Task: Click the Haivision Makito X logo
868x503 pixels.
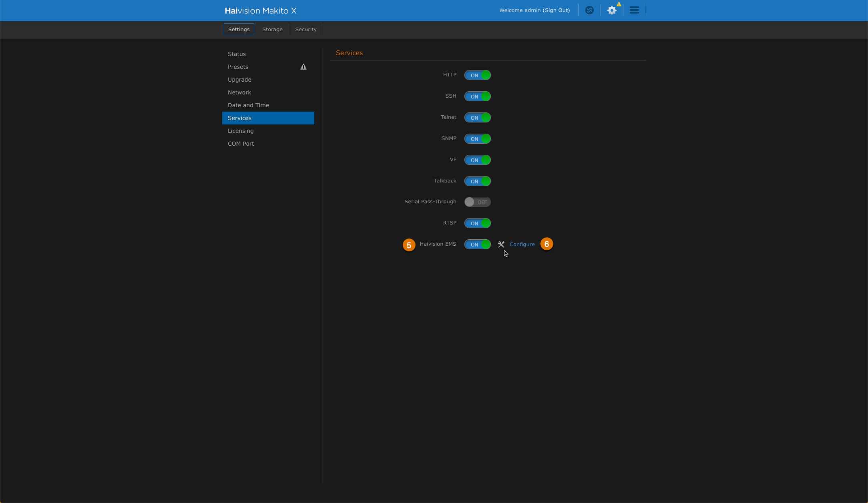Action: [x=261, y=10]
